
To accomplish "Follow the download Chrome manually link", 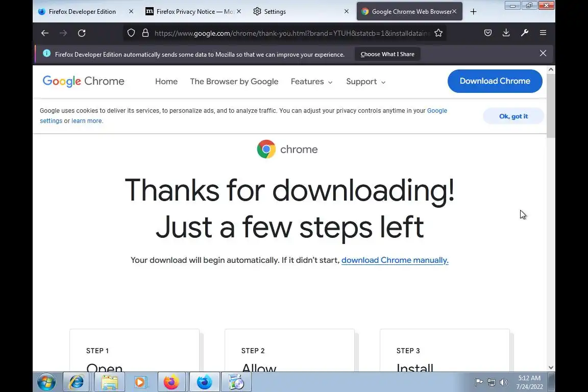I will (395, 260).
